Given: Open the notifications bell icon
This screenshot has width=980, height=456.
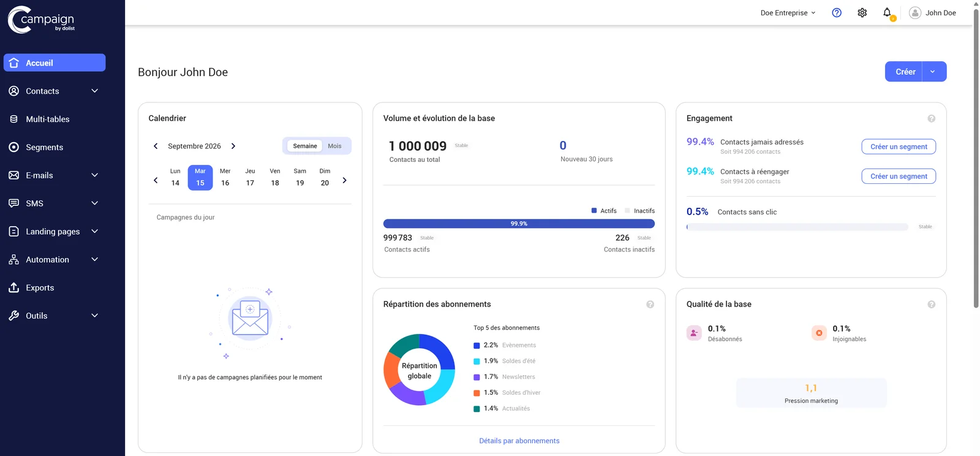Looking at the screenshot, I should 888,13.
